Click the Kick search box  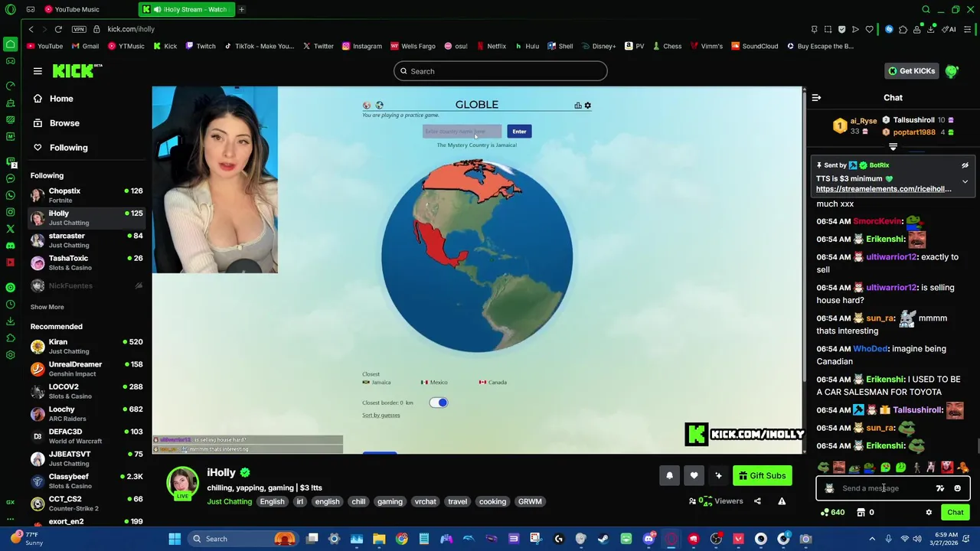point(501,71)
